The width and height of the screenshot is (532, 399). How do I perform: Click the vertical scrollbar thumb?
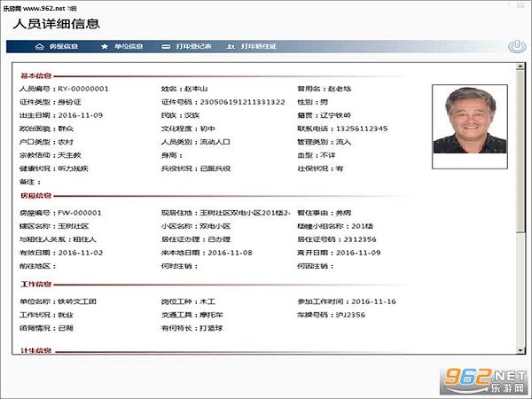[x=520, y=151]
